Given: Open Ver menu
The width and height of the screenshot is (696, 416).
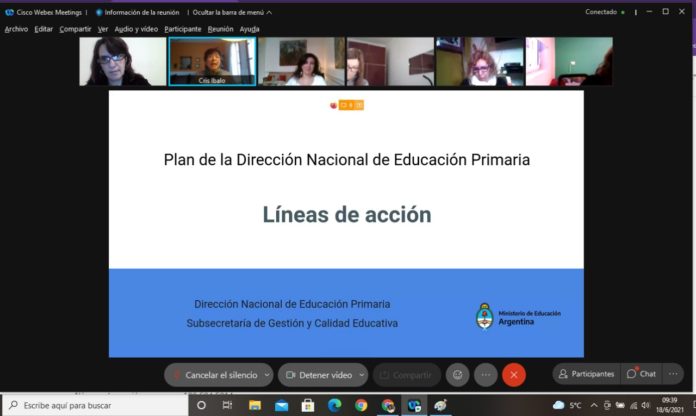Looking at the screenshot, I should (103, 29).
